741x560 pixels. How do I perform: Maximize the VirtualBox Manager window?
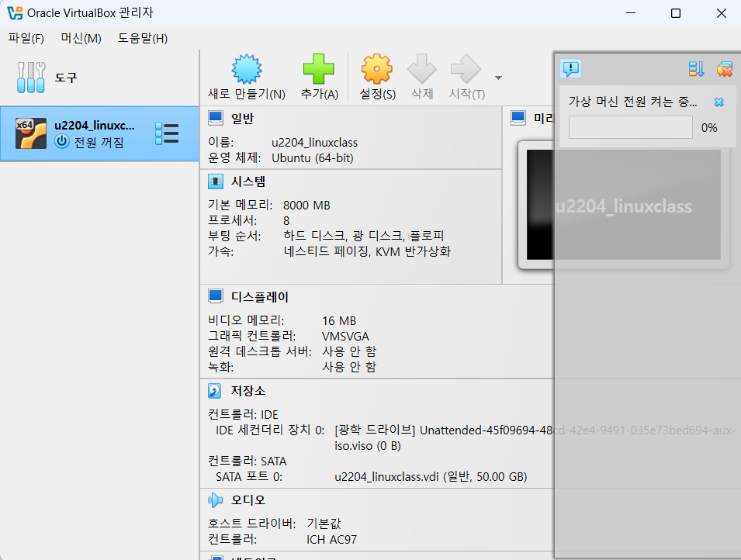[x=676, y=13]
